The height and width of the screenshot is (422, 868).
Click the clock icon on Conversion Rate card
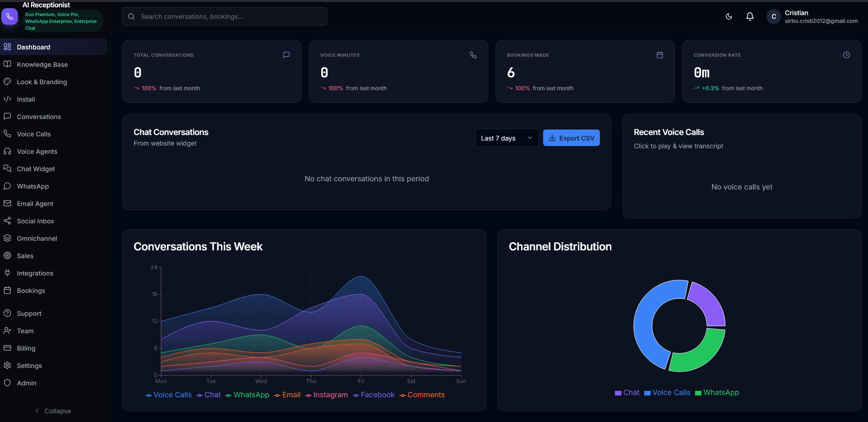click(x=846, y=55)
